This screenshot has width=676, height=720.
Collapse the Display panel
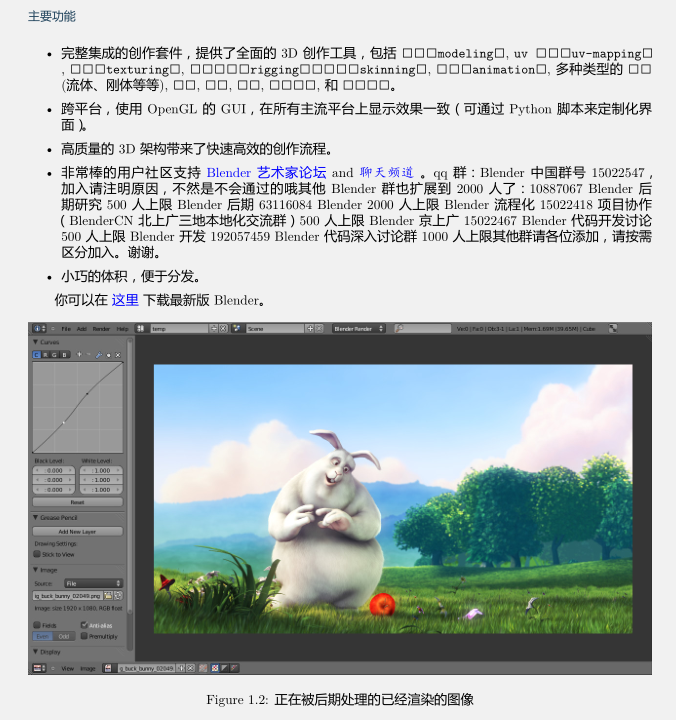[x=35, y=652]
